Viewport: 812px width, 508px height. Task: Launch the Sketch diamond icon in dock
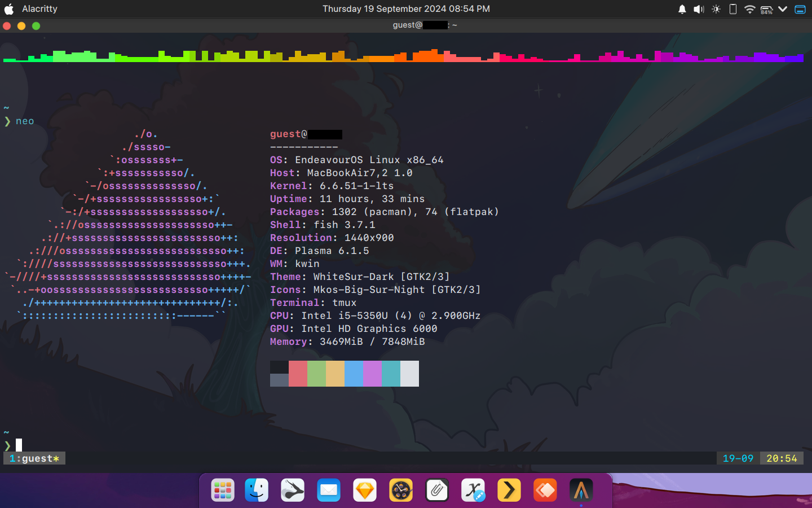tap(365, 491)
